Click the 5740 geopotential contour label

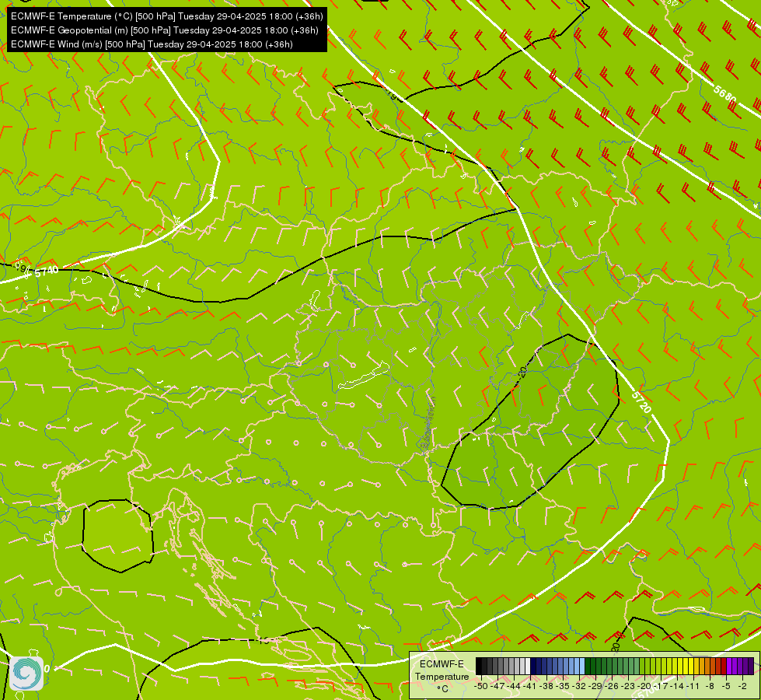(x=47, y=271)
